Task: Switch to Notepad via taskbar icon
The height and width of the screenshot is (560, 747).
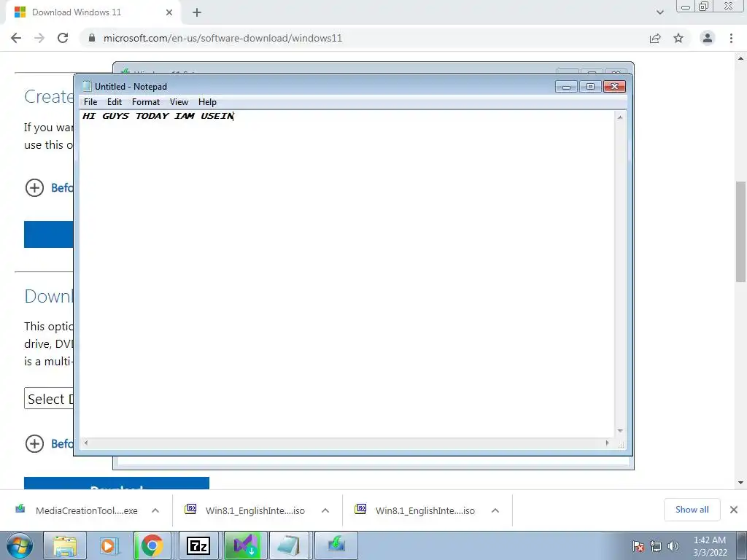Action: coord(290,545)
